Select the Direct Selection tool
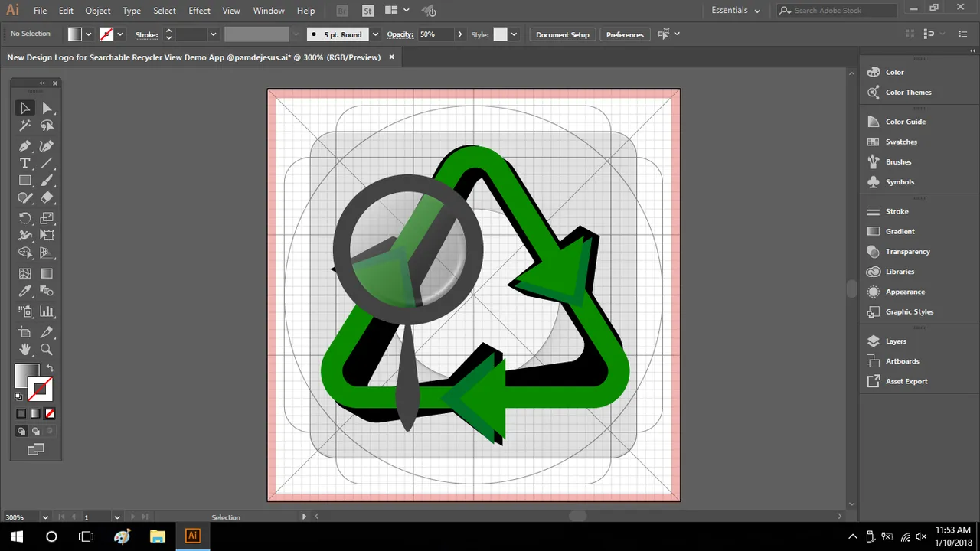This screenshot has width=980, height=551. click(47, 108)
